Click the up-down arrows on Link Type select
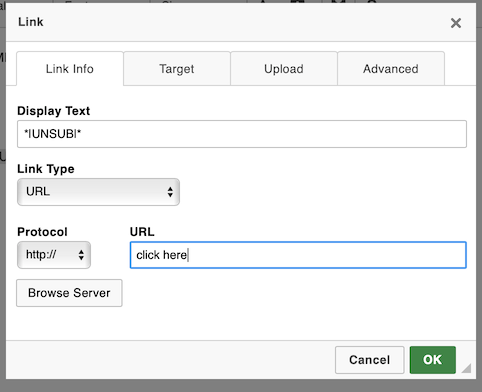The height and width of the screenshot is (392, 482). coord(170,192)
